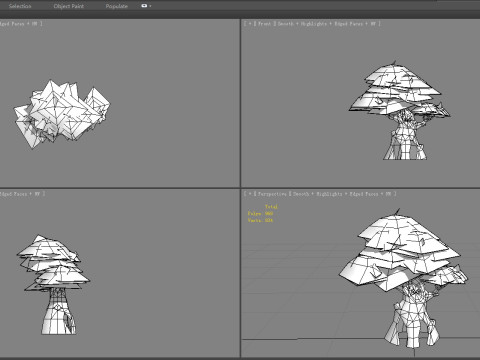Click the Edged Faces label in the bottom-left viewport
480x360 pixels.
(x=13, y=194)
